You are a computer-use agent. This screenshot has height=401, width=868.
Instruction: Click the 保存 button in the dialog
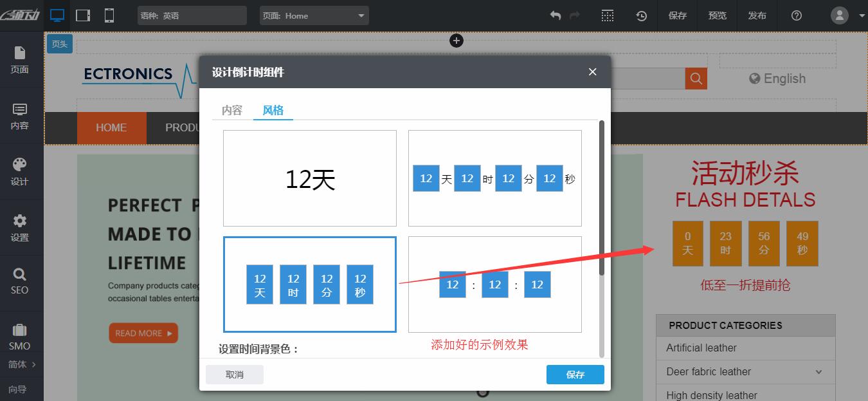575,374
